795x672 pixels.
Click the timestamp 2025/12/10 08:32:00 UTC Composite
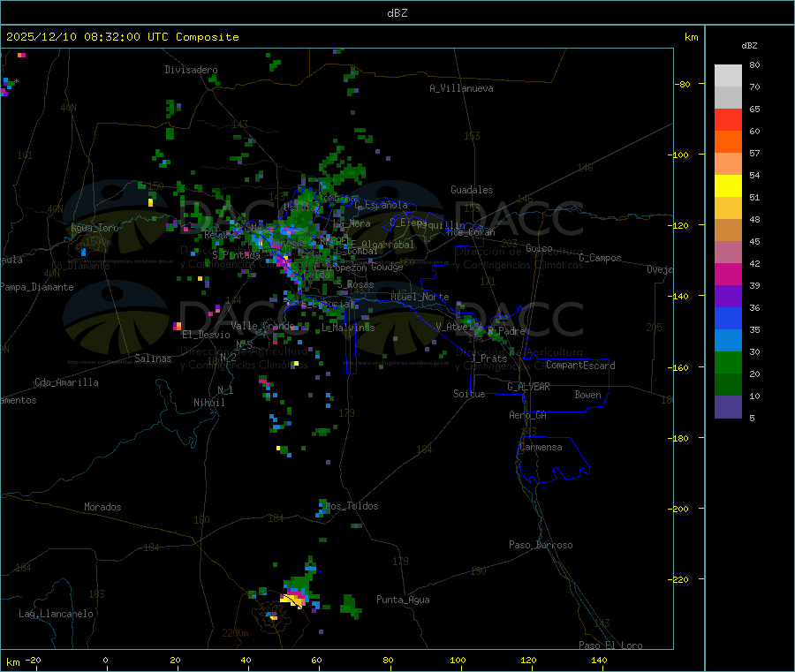point(122,37)
